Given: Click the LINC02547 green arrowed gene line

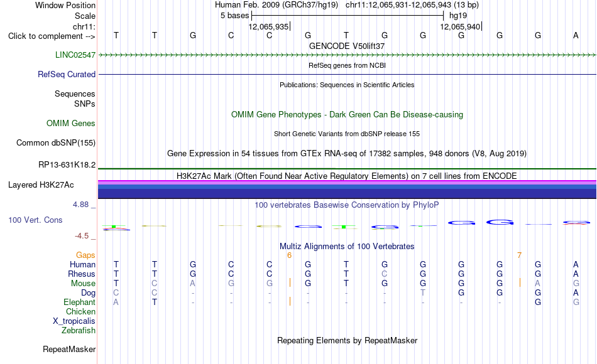Looking at the screenshot, I should click(348, 55).
